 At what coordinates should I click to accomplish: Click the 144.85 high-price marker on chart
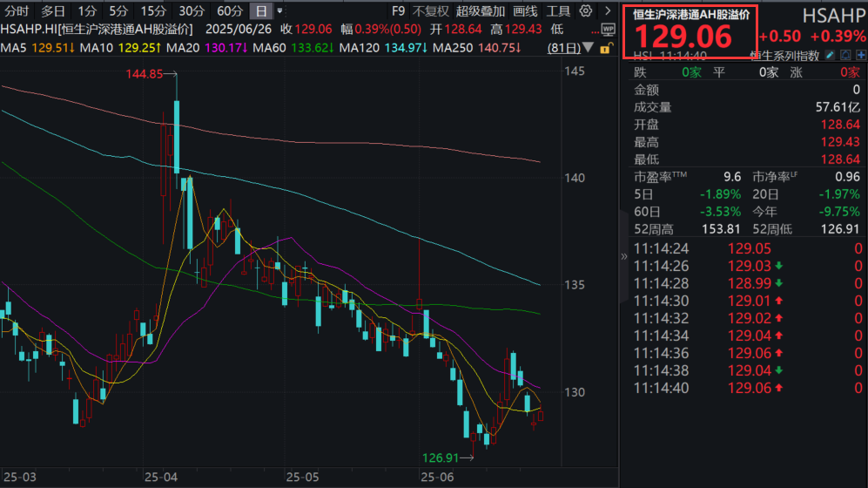(144, 75)
